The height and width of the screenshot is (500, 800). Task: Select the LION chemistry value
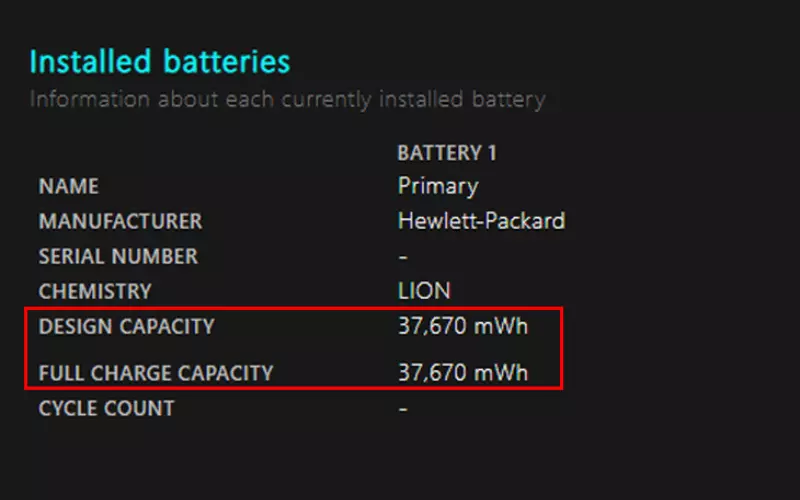pyautogui.click(x=424, y=291)
